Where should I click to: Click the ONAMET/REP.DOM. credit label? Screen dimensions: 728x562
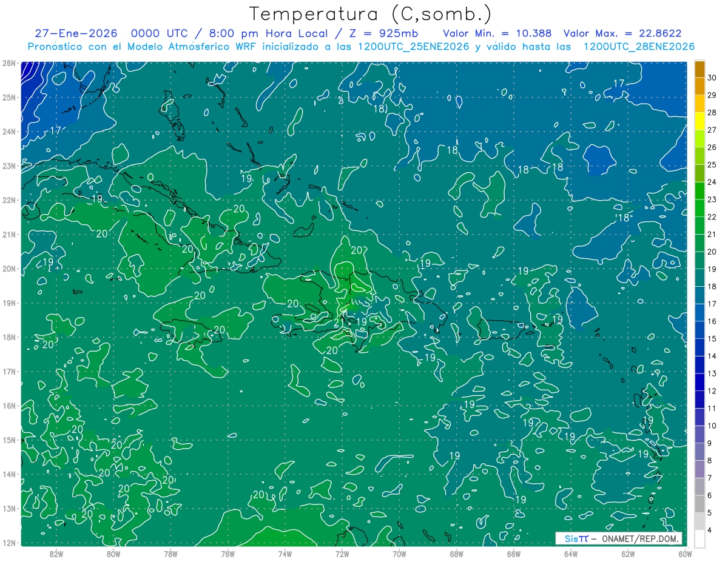tap(640, 538)
